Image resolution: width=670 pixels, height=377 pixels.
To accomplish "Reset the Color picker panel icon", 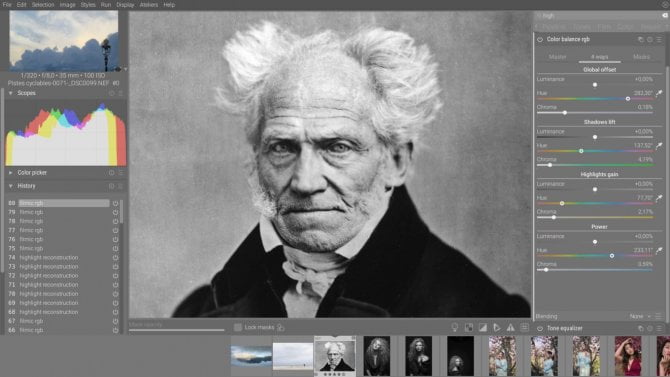I will tap(112, 173).
